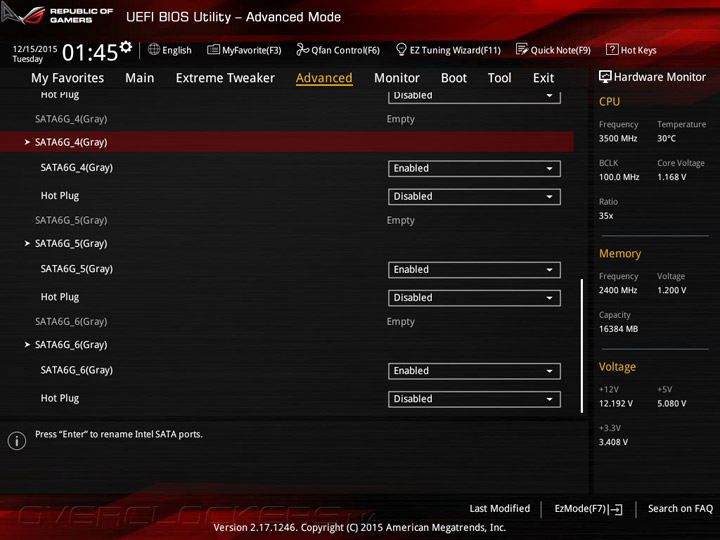This screenshot has width=720, height=540.
Task: Start EZ Tuning Wizard(F11)
Action: pyautogui.click(x=448, y=50)
